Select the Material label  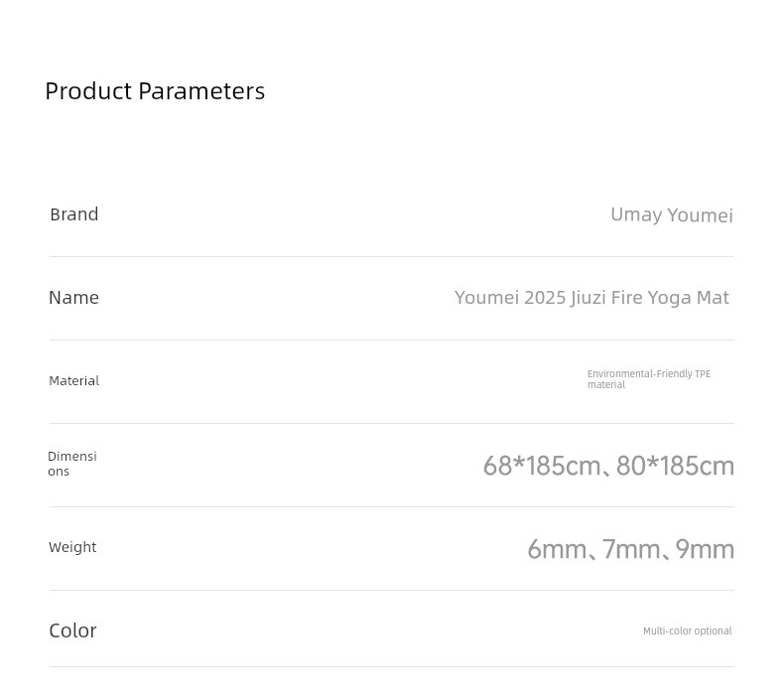74,381
